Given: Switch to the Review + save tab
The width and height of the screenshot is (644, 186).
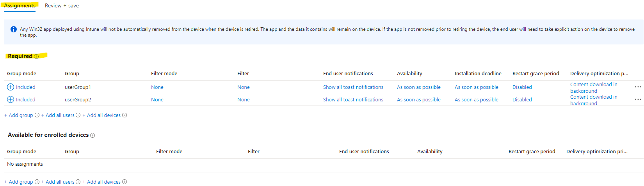Looking at the screenshot, I should [62, 6].
